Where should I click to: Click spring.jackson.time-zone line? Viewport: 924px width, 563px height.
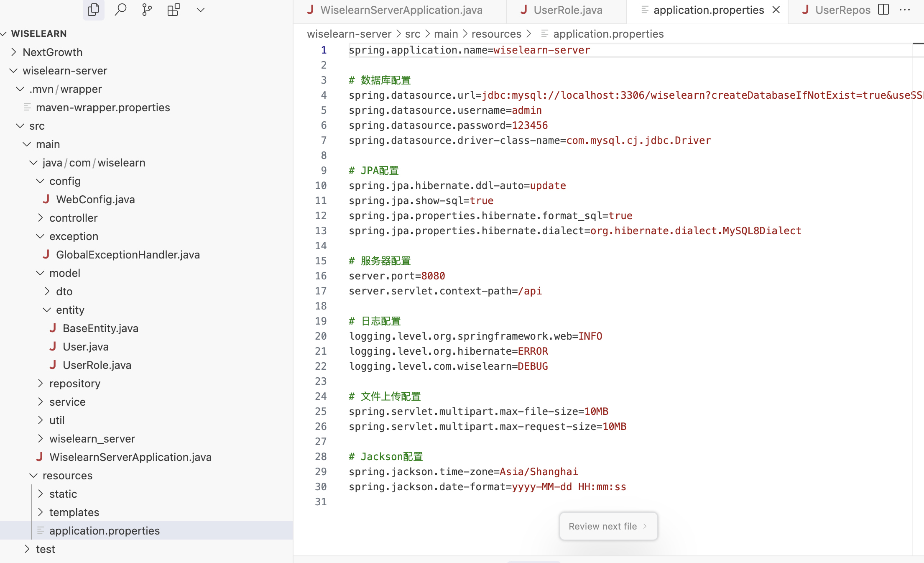click(464, 472)
